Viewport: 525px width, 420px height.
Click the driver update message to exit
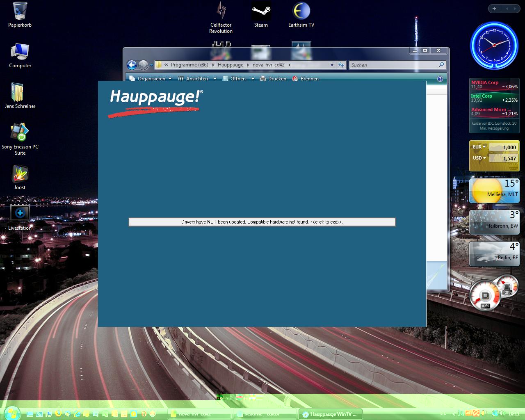tap(262, 222)
